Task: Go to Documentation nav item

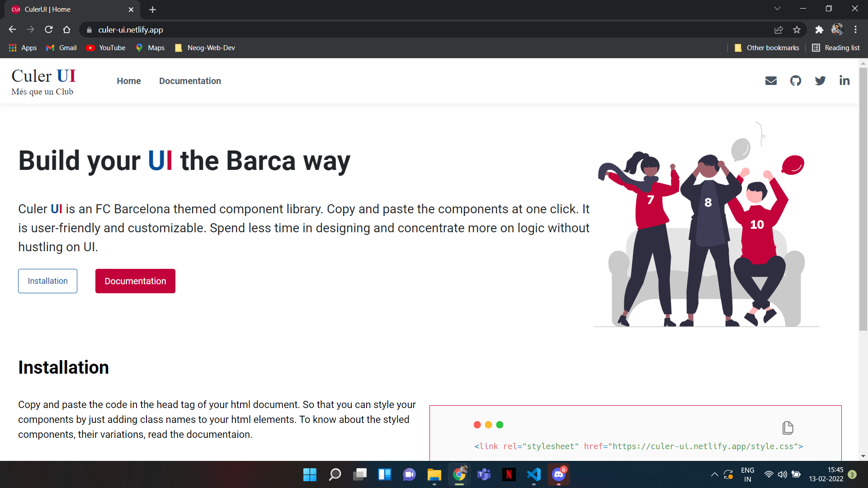Action: (190, 81)
